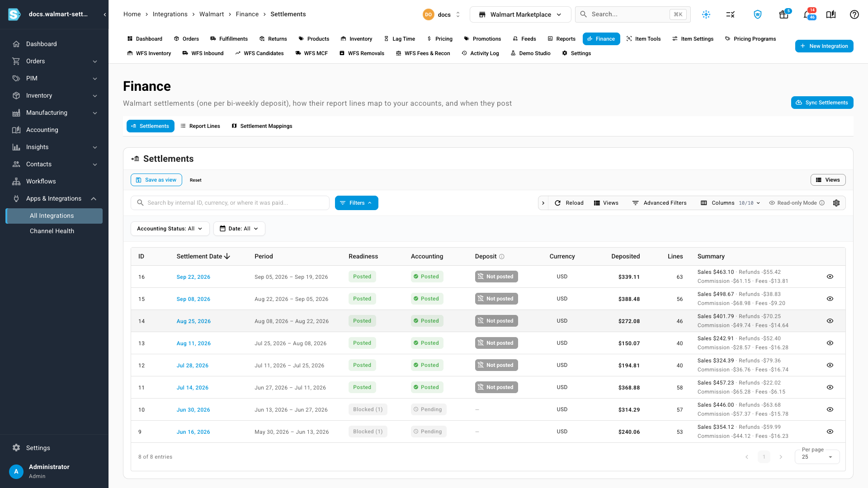Screen dimensions: 868x488
Task: Collapse the sidebar with the arrow icon
Action: 105,14
